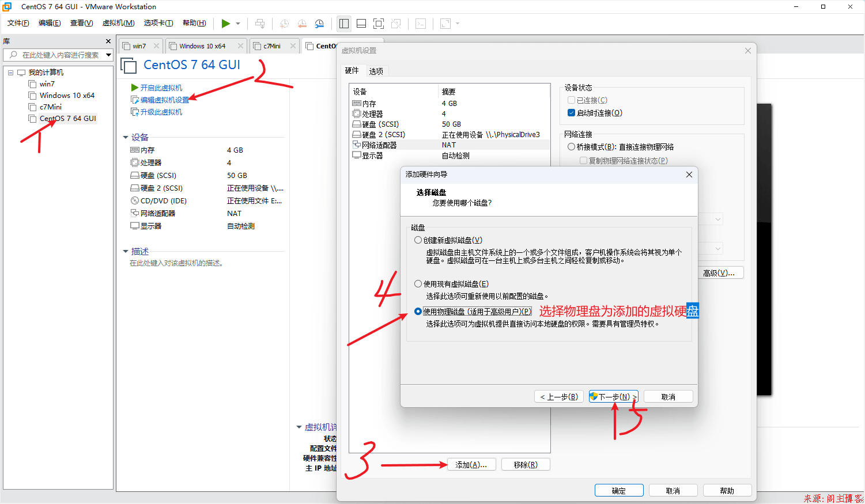This screenshot has width=865, height=504.
Task: Select c7Mini in the library tree
Action: (50, 107)
